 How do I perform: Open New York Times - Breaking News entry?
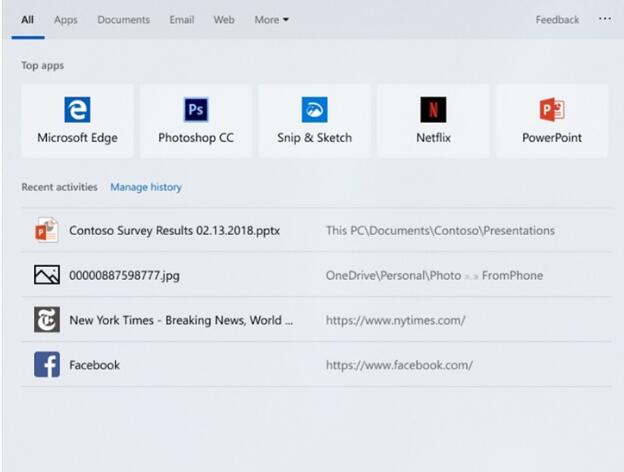(x=181, y=320)
